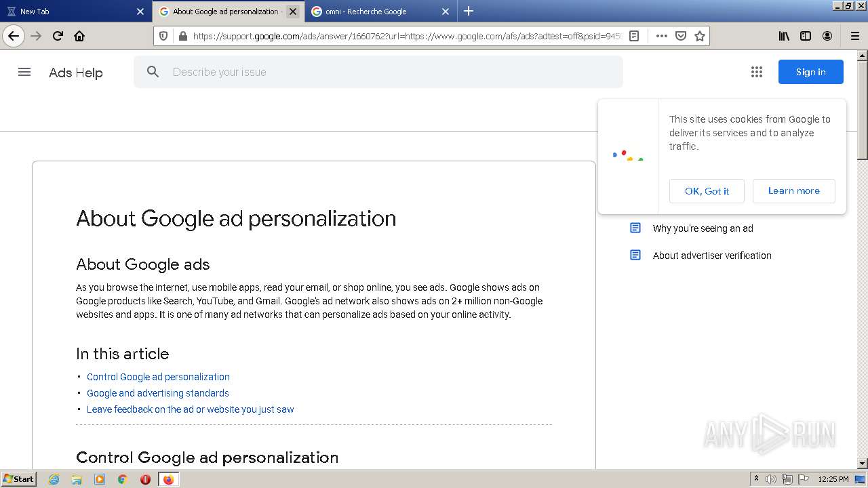Click the search magnifier icon
The height and width of the screenshot is (488, 868).
pyautogui.click(x=153, y=72)
